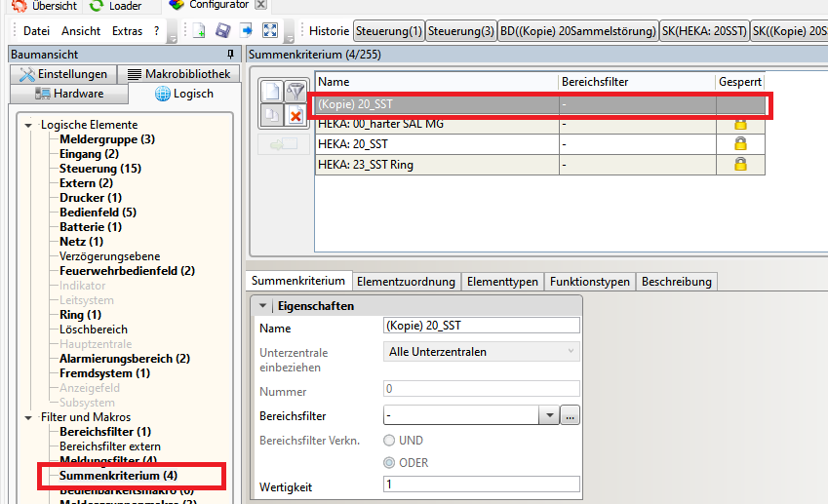Click history button Steuerung(3)
This screenshot has height=504, width=828.
click(460, 31)
